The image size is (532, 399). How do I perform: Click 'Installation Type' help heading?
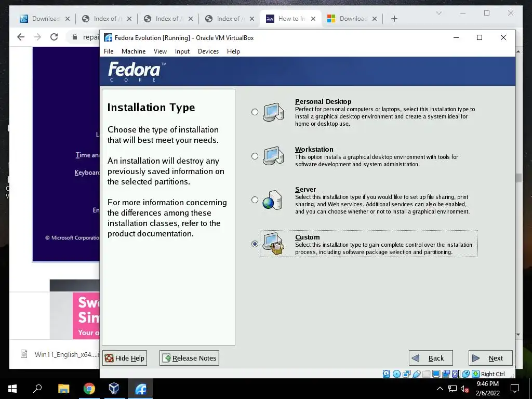coord(151,108)
